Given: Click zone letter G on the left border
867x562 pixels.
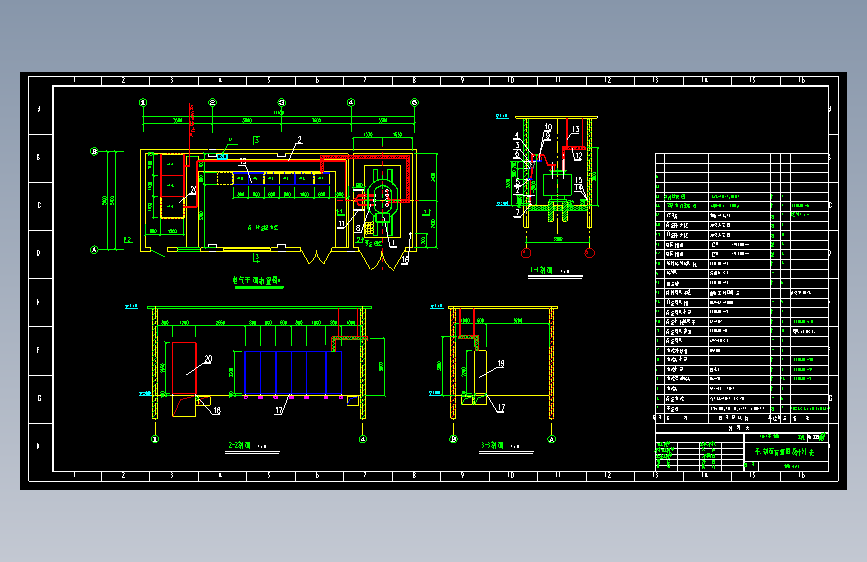Looking at the screenshot, I should click(39, 398).
